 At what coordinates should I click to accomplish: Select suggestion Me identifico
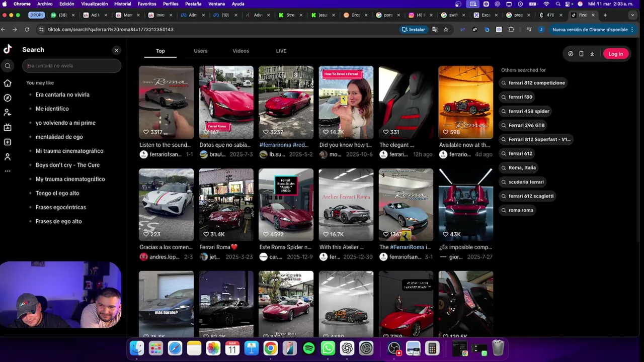pyautogui.click(x=52, y=109)
